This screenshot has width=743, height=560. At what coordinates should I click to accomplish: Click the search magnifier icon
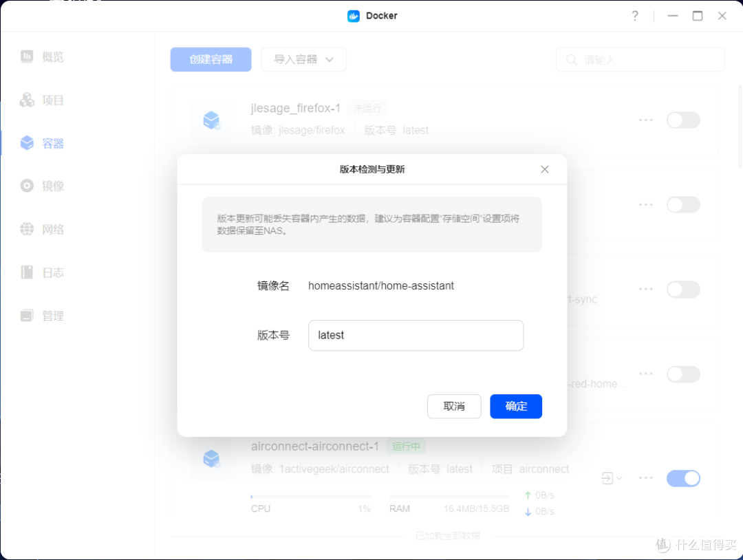click(x=572, y=60)
